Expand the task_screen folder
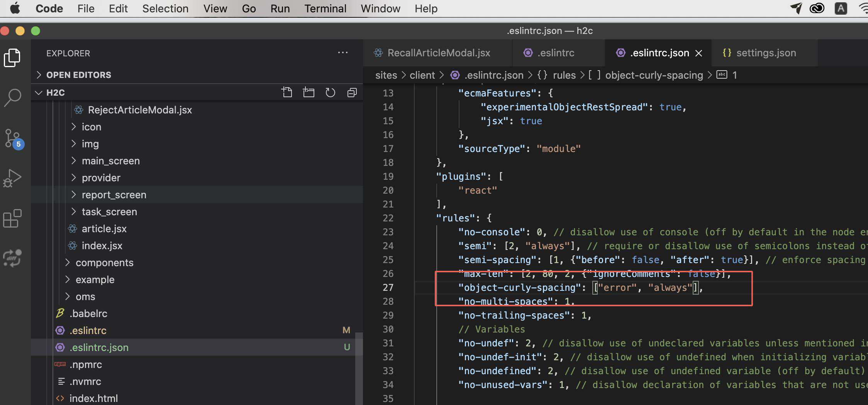This screenshot has width=868, height=405. (109, 212)
